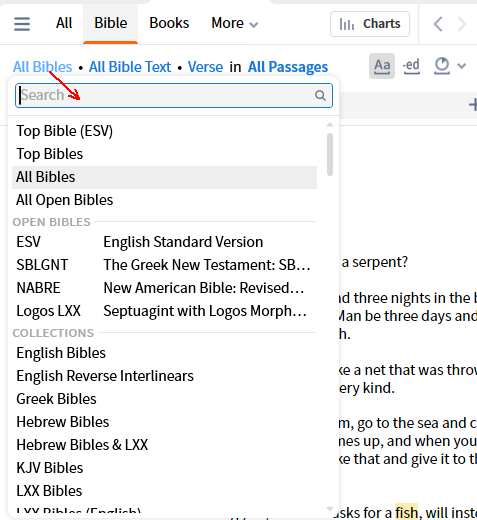Select ESV English Standard Version
The image size is (477, 520).
164,242
